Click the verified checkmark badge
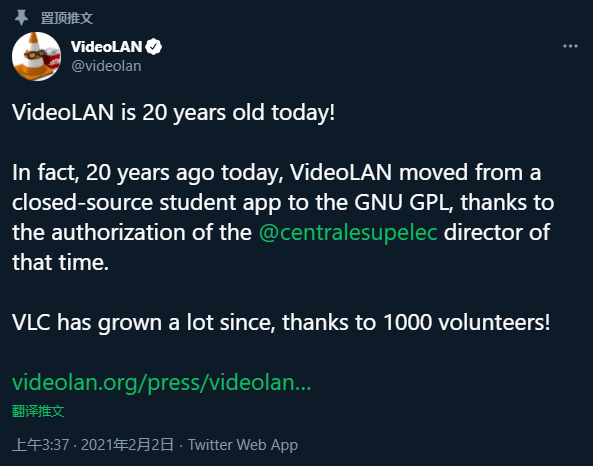The height and width of the screenshot is (466, 593). [154, 47]
